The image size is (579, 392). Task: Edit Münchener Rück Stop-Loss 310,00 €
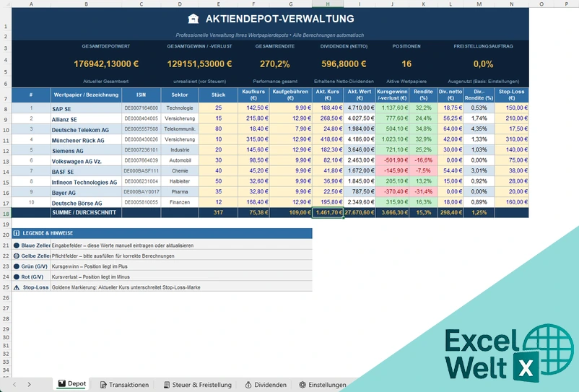[x=511, y=139]
